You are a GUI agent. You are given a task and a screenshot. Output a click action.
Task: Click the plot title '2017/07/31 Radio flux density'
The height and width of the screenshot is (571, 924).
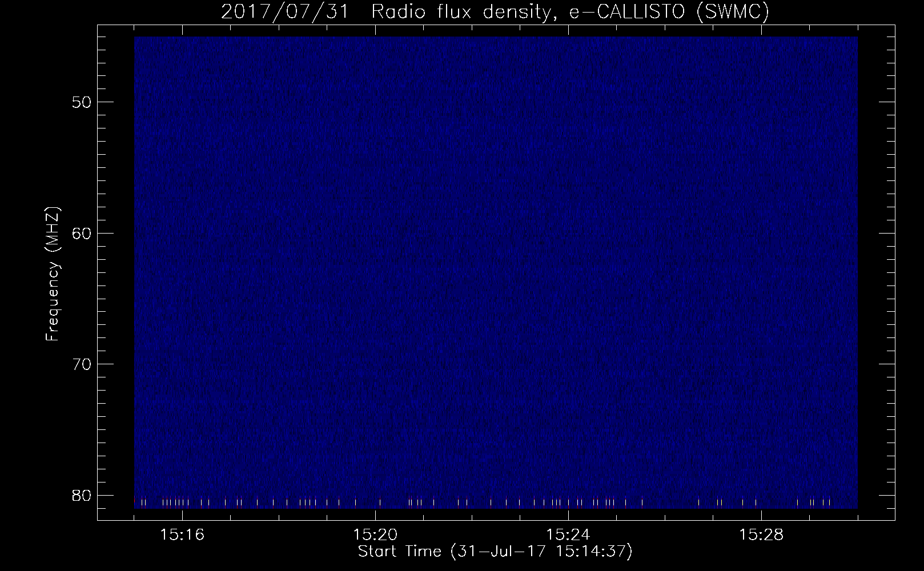(495, 12)
